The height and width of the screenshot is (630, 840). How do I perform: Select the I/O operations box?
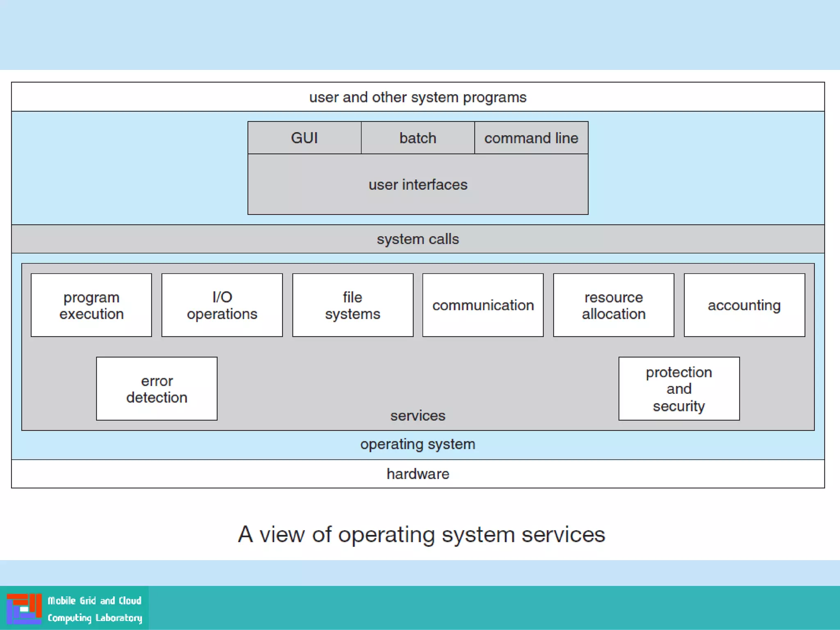222,305
